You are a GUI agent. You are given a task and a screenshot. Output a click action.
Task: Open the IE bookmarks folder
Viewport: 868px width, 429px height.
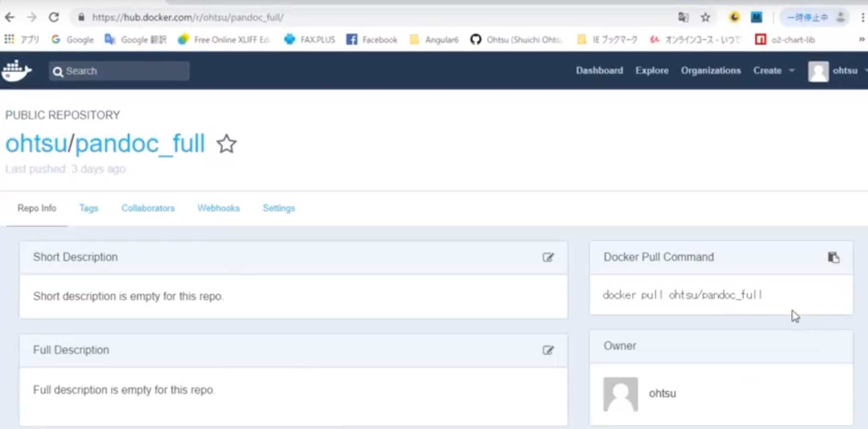coord(607,40)
